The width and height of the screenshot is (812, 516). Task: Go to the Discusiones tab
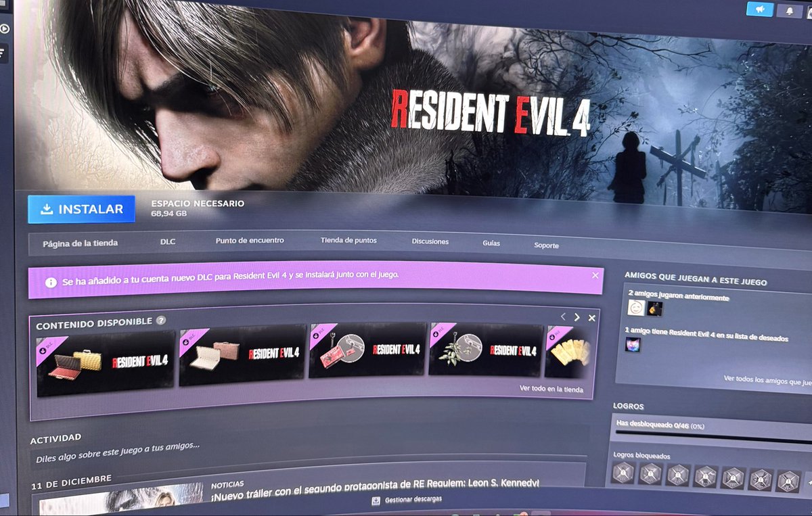[x=430, y=240]
